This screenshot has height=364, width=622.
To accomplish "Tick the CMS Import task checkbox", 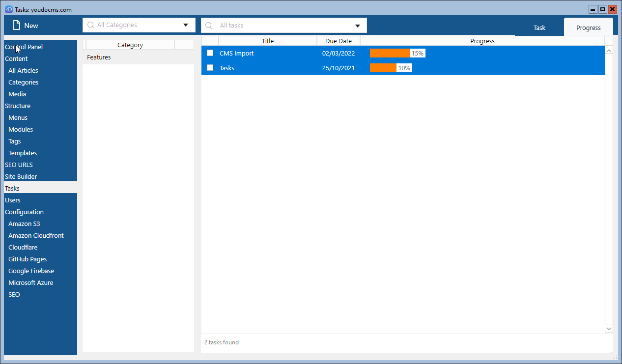I will click(x=210, y=53).
